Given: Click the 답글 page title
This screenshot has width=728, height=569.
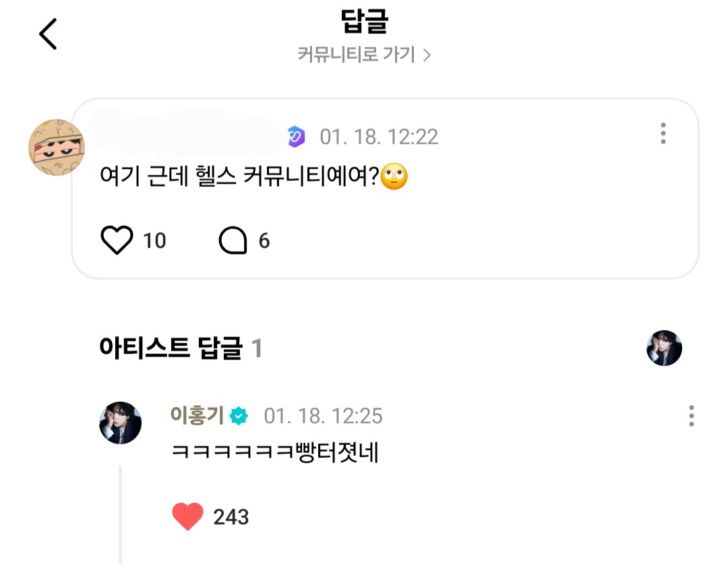Looking at the screenshot, I should (364, 22).
